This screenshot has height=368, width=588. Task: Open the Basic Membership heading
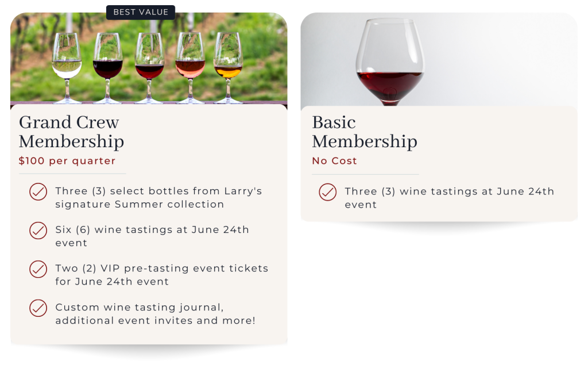(x=365, y=132)
